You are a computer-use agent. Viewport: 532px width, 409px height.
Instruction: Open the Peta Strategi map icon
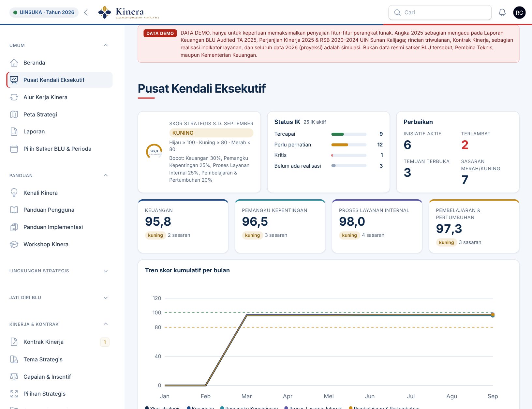pyautogui.click(x=14, y=114)
